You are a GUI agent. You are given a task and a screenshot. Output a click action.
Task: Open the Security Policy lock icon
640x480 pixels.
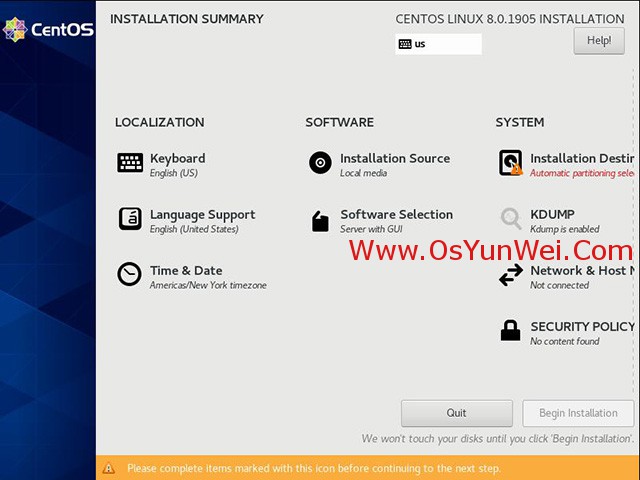coord(510,330)
